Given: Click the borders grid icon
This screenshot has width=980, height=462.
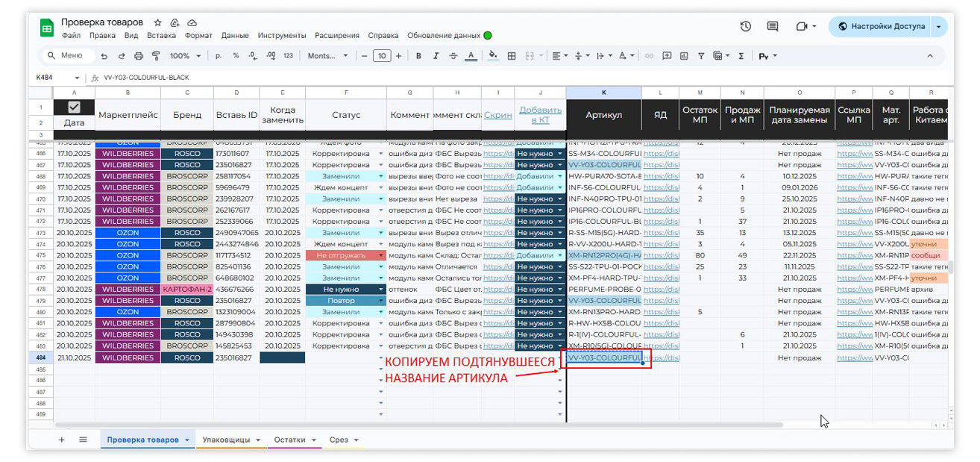Looking at the screenshot, I should click(x=512, y=56).
